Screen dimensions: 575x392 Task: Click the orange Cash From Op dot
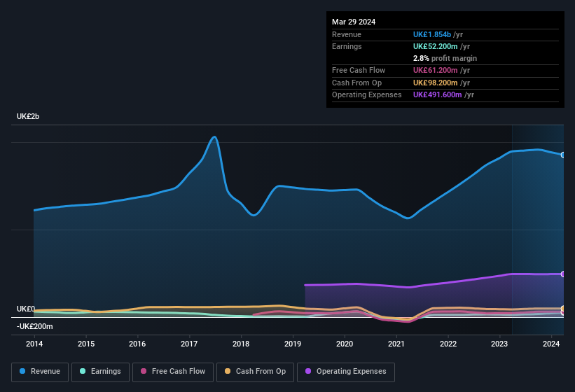pyautogui.click(x=228, y=372)
